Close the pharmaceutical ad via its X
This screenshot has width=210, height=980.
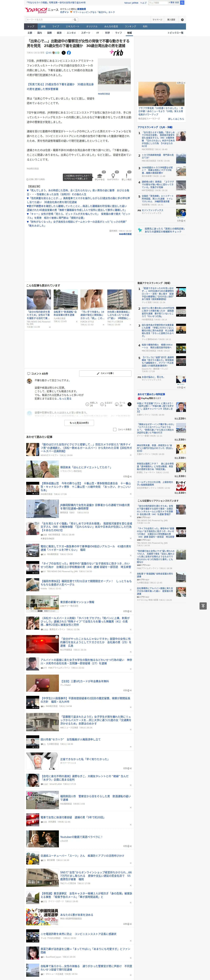[184, 83]
